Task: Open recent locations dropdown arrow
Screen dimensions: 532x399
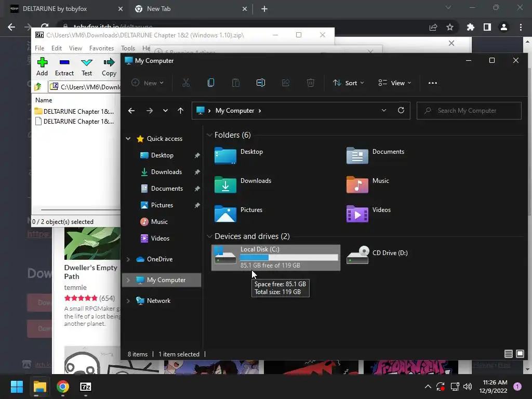Action: pyautogui.click(x=165, y=111)
